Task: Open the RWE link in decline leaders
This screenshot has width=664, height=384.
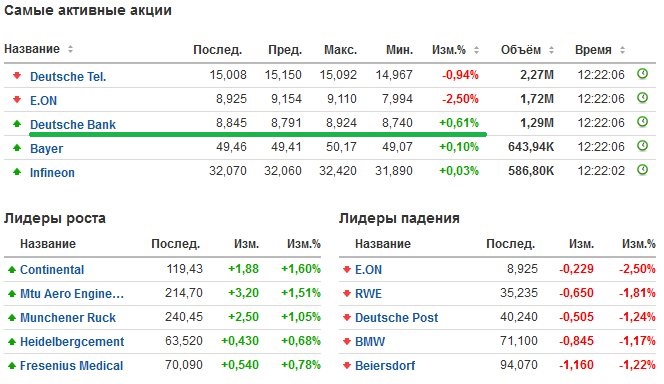Action: coord(368,293)
